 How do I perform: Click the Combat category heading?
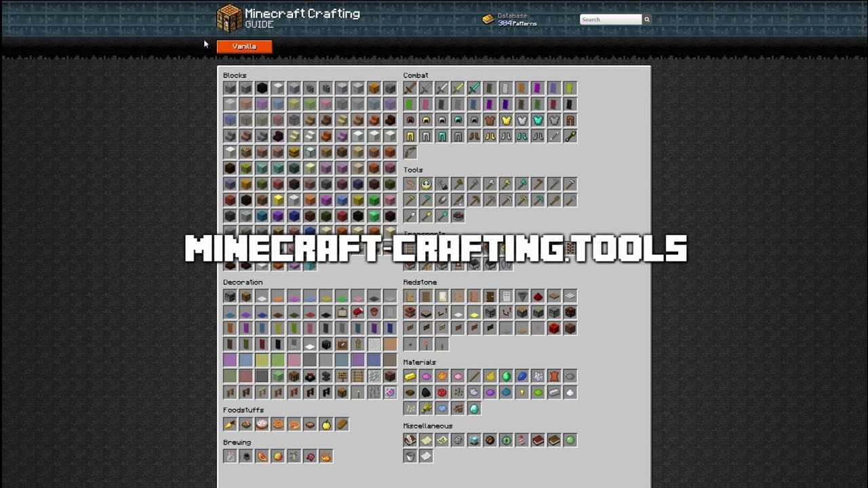click(416, 75)
